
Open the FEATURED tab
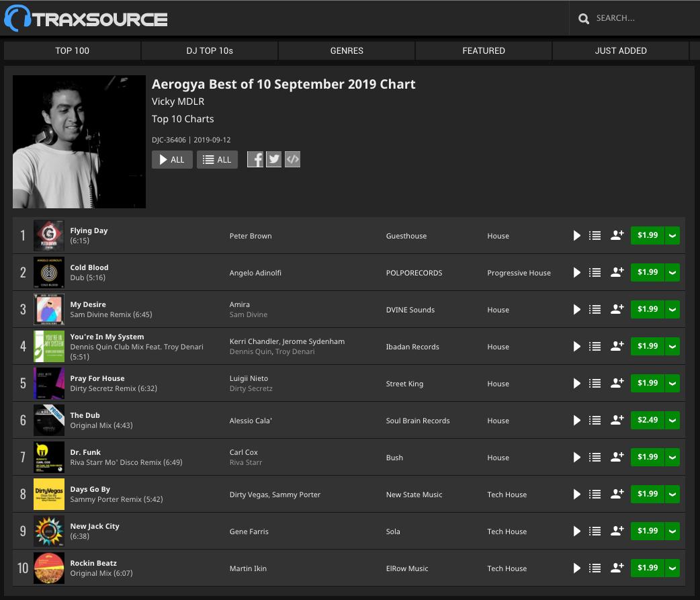tap(484, 50)
